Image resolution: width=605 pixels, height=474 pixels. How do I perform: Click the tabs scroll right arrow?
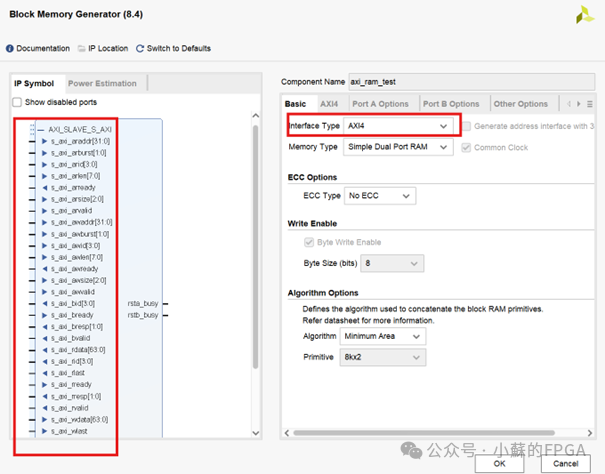click(578, 104)
